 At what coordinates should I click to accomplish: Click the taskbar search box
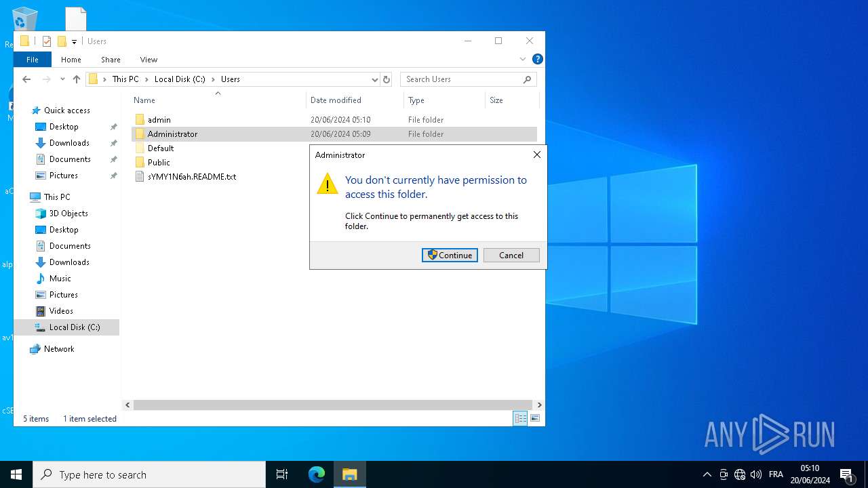149,474
